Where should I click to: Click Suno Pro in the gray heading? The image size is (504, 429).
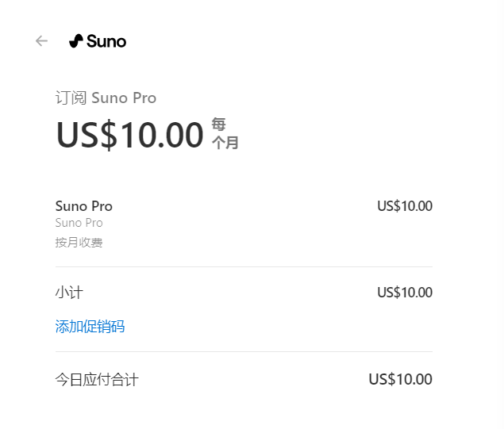pos(124,98)
